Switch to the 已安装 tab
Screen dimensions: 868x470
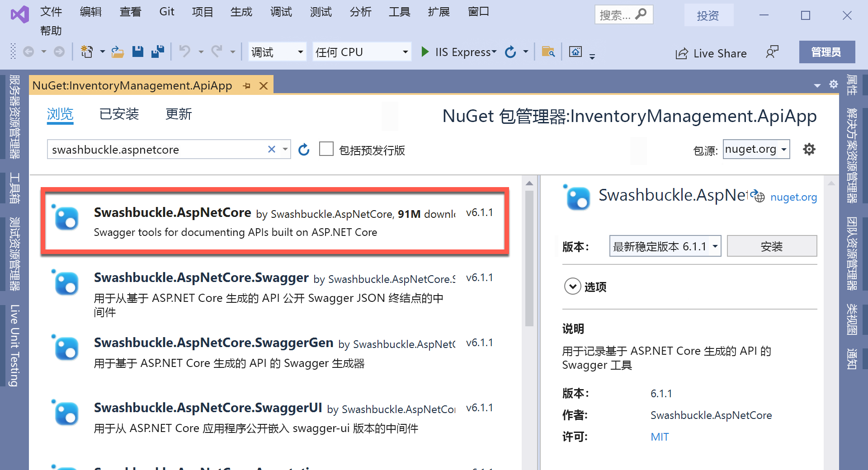119,114
